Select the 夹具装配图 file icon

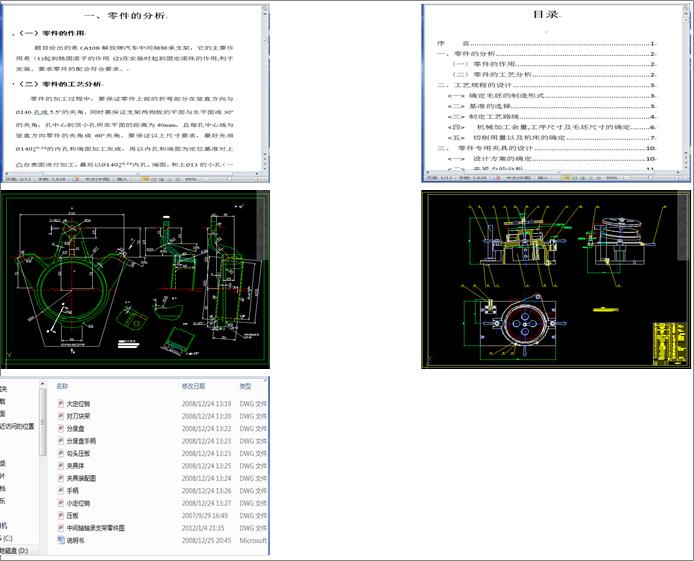(59, 478)
